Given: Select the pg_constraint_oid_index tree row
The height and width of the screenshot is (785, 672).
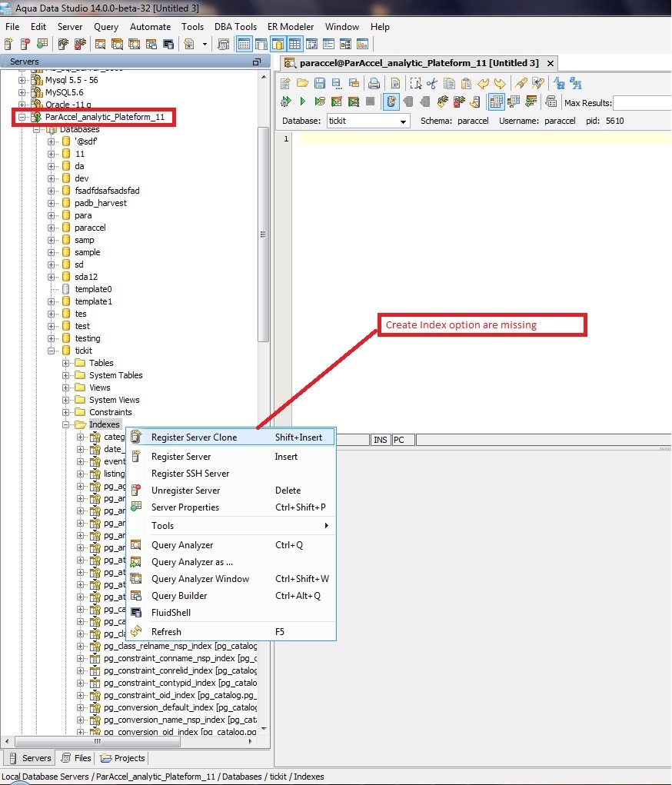Looking at the screenshot, I should [180, 695].
